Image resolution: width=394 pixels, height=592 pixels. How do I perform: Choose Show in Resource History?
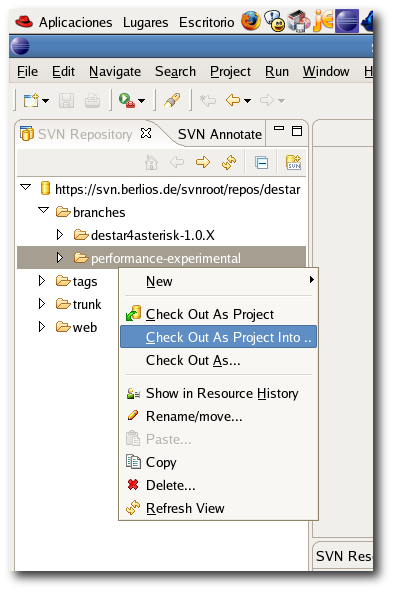pyautogui.click(x=219, y=393)
